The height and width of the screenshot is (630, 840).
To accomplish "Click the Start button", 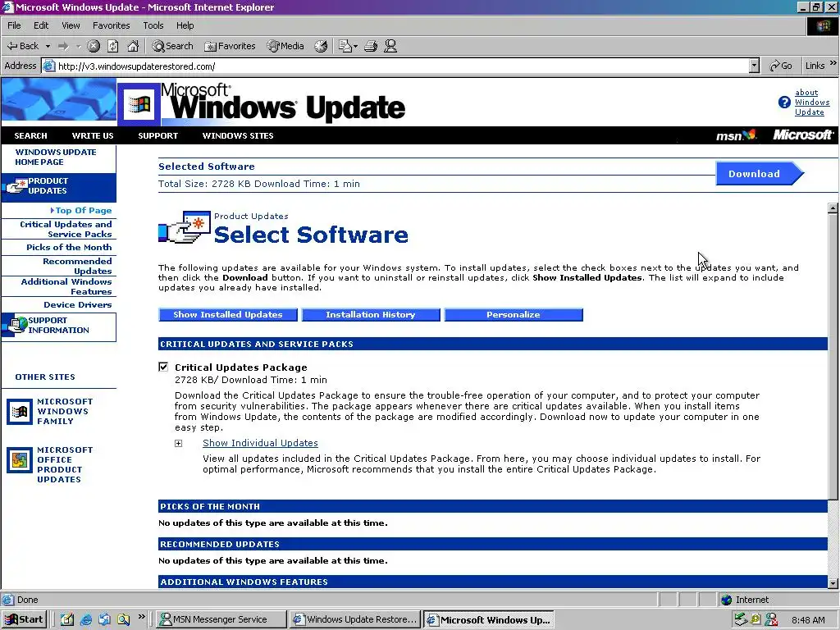I will [24, 619].
